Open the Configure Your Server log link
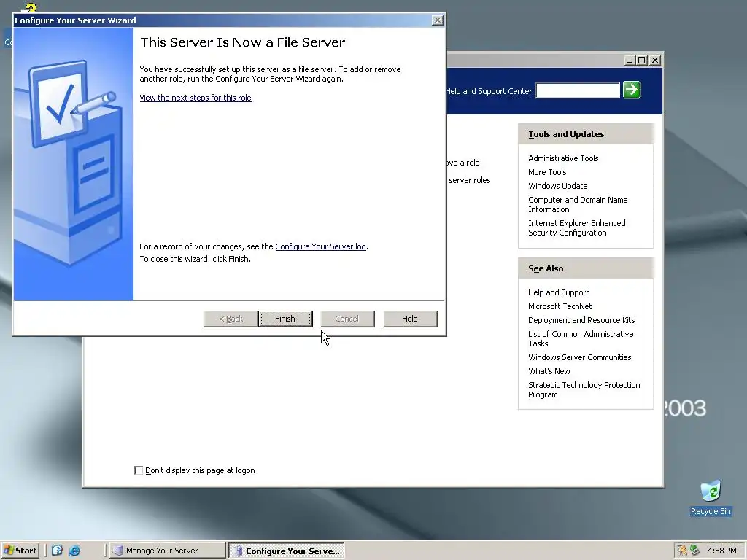This screenshot has width=747, height=560. click(x=321, y=246)
